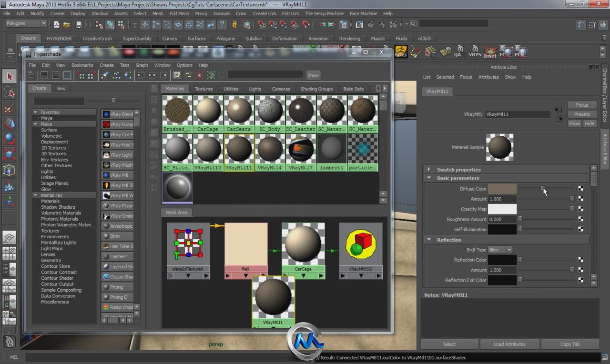Click the Hypershade show bottom tabs only icon
The height and width of the screenshot is (364, 610).
[x=55, y=75]
